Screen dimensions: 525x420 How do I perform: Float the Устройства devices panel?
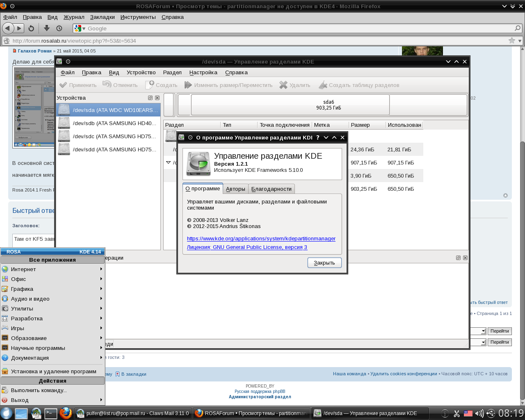(150, 98)
